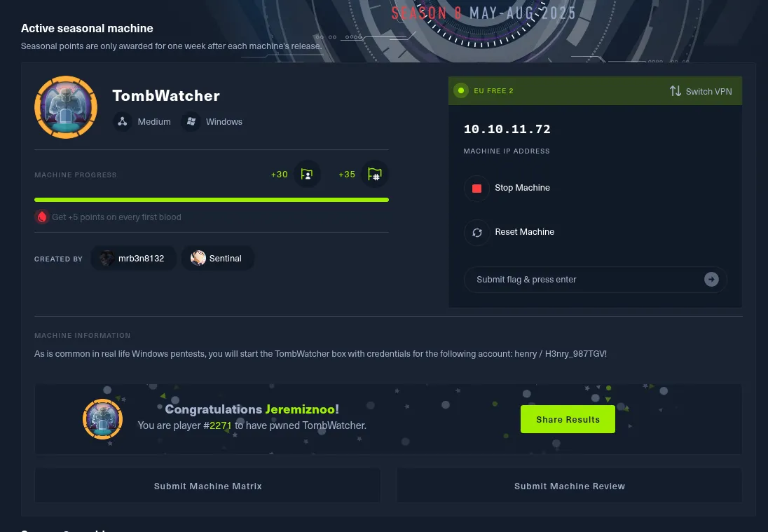Open Submit Machine Matrix
This screenshot has height=532, width=768.
click(x=207, y=486)
